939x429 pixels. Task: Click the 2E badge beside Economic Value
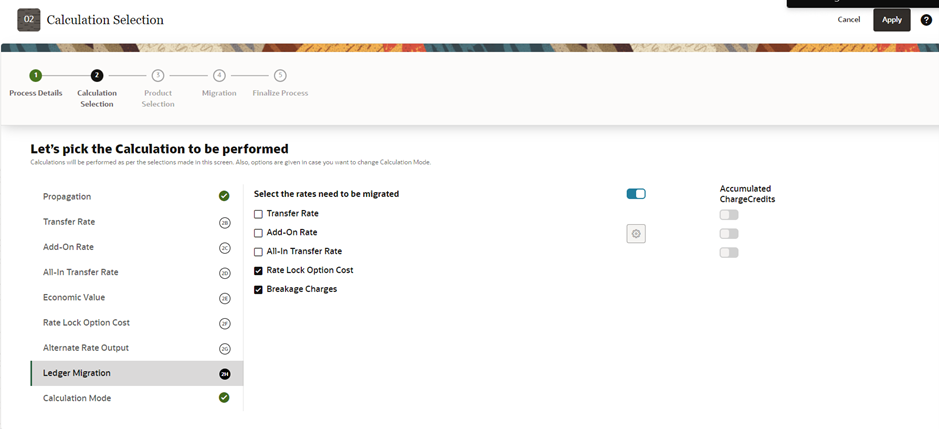coord(225,298)
